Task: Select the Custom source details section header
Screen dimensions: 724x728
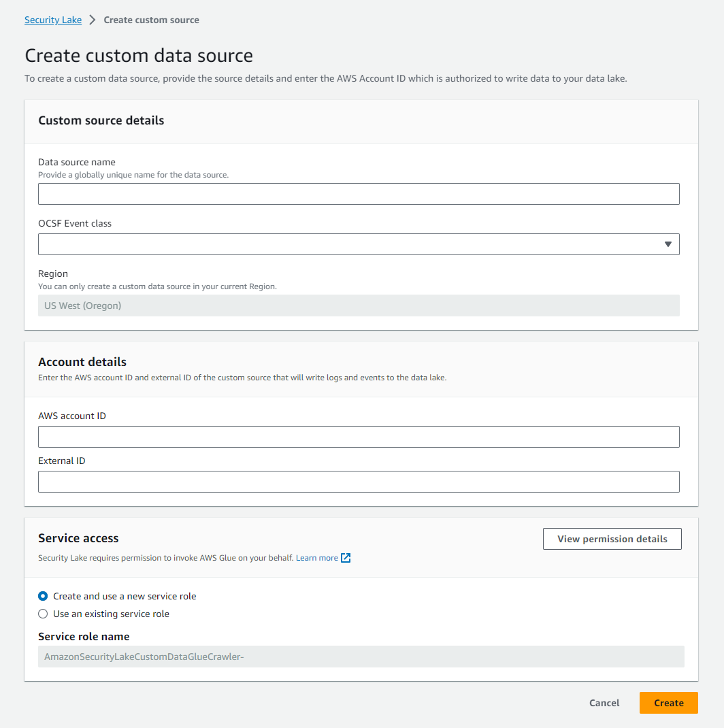Action: tap(101, 120)
